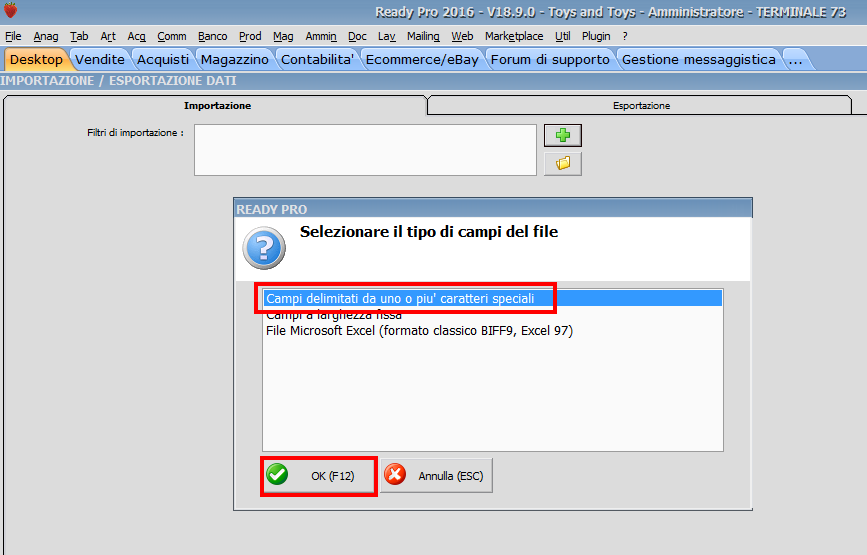Open the Acq menu
The image size is (867, 555).
[x=137, y=36]
